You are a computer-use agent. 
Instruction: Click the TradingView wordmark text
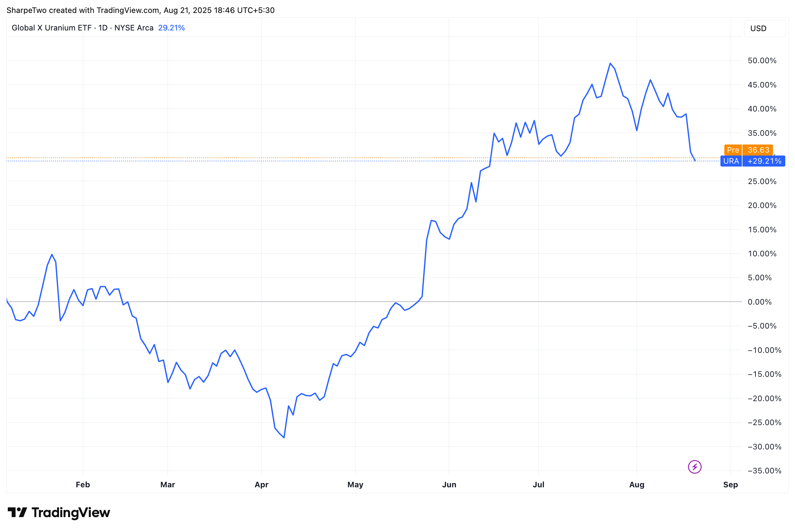(71, 512)
